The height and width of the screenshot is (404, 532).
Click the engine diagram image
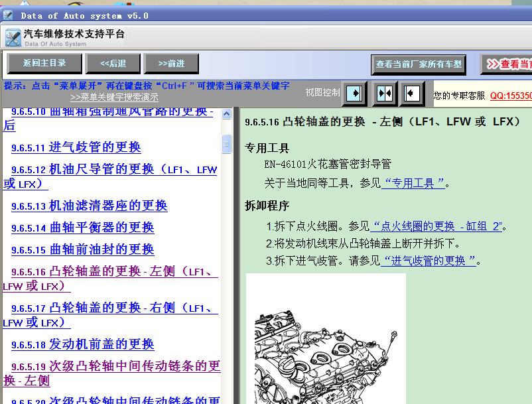326,338
